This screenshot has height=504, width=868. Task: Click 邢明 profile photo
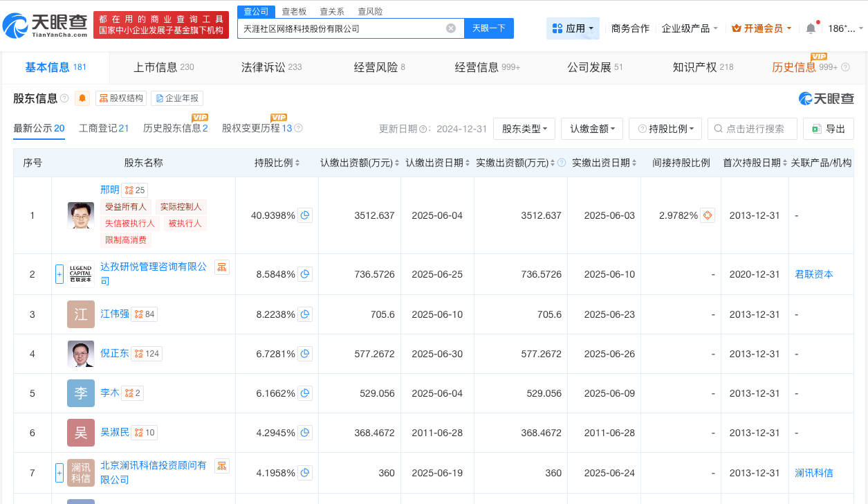point(81,215)
